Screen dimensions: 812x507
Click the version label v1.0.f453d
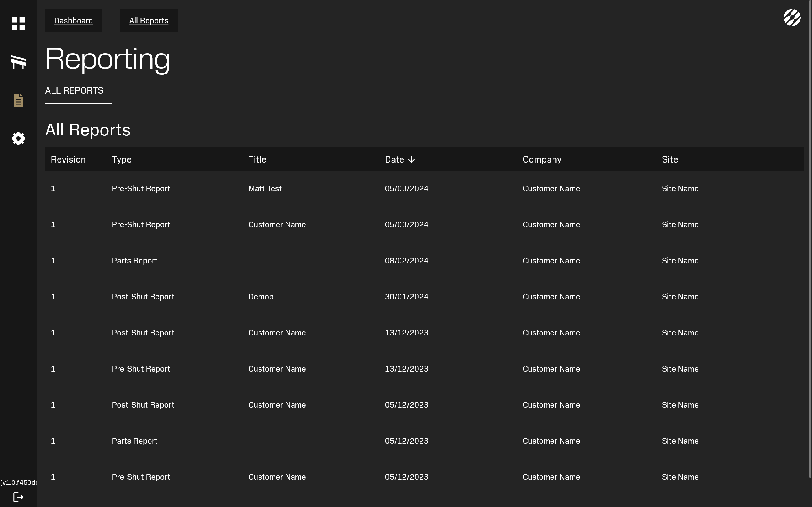coord(18,482)
